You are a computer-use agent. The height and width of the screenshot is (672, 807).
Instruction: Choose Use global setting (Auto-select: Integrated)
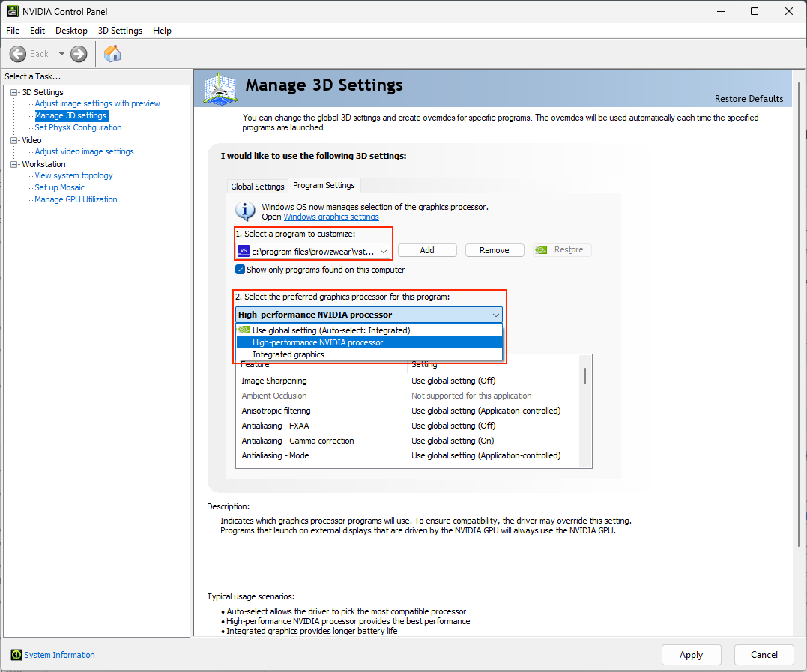tap(369, 330)
